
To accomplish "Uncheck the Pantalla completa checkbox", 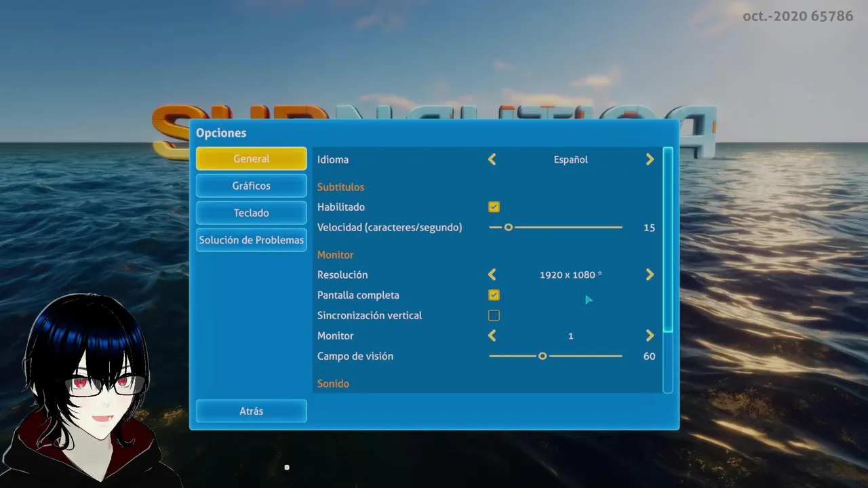I will point(494,295).
